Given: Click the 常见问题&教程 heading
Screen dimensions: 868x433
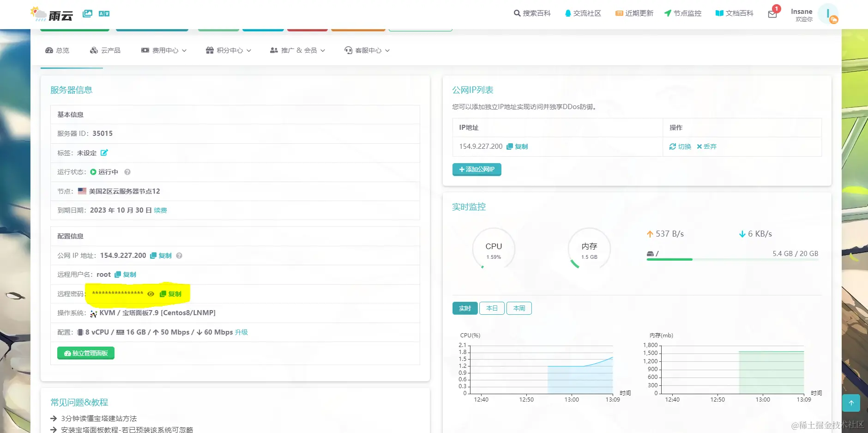Looking at the screenshot, I should click(x=79, y=403).
